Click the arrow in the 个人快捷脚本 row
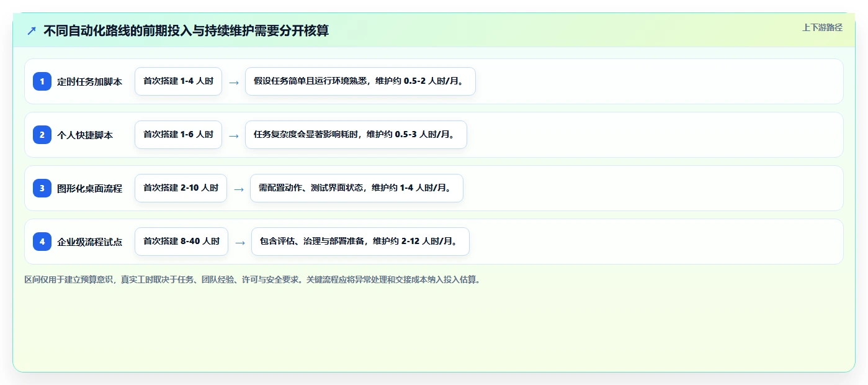The height and width of the screenshot is (385, 868). (x=233, y=135)
